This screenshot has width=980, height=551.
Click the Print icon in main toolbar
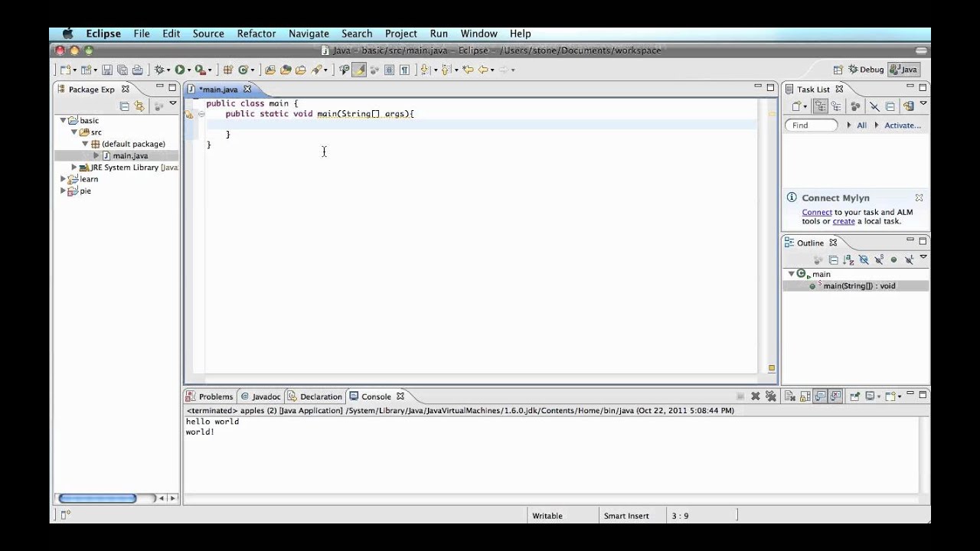[x=138, y=70]
